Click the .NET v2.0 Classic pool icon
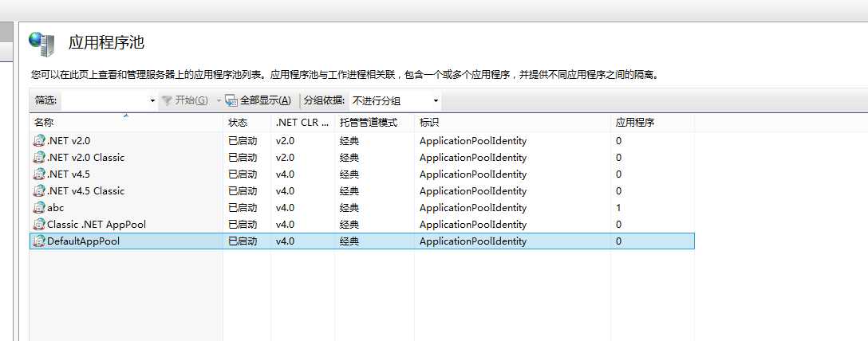Screen dimensions: 868x341 click(39, 158)
